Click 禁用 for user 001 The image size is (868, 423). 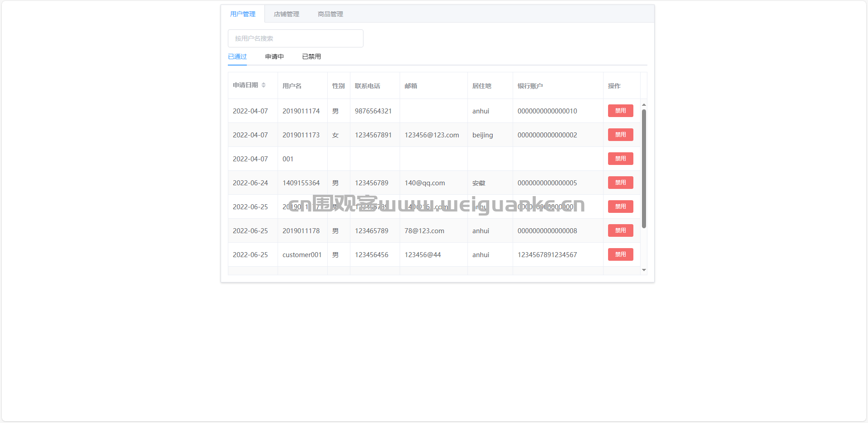pyautogui.click(x=621, y=159)
